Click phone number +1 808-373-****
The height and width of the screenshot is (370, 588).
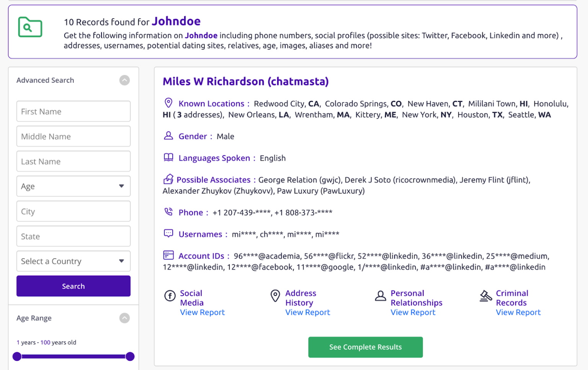coord(304,213)
